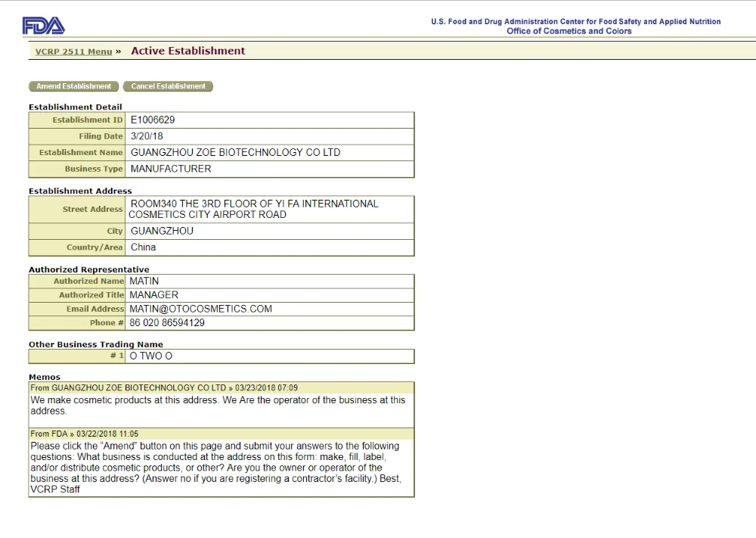Click the Authorized Representative section heading
The image size is (756, 538).
88,269
